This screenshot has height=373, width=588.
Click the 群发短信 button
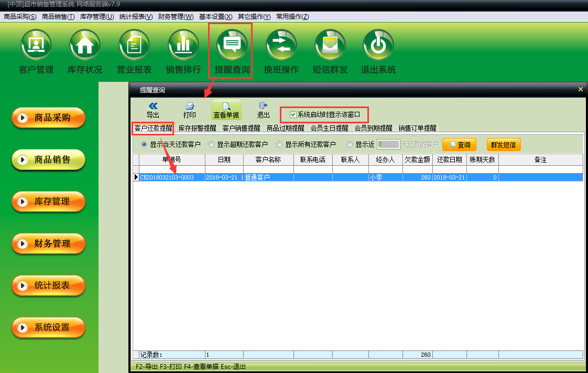click(x=504, y=145)
